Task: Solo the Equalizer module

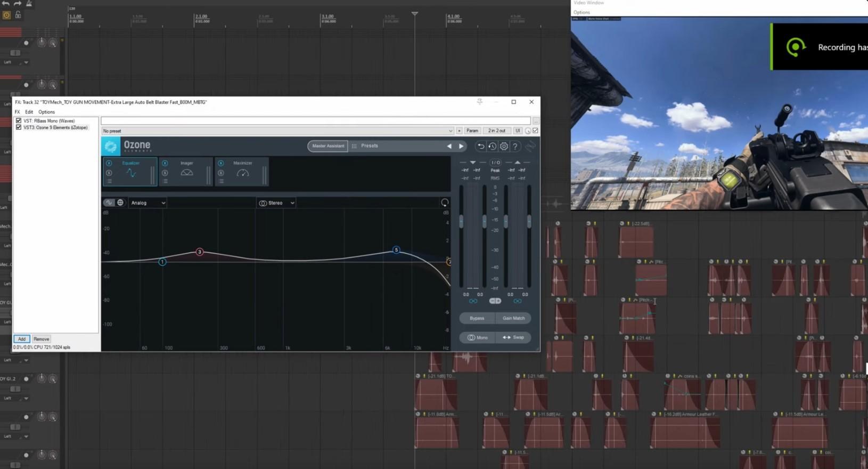Action: coord(109,173)
